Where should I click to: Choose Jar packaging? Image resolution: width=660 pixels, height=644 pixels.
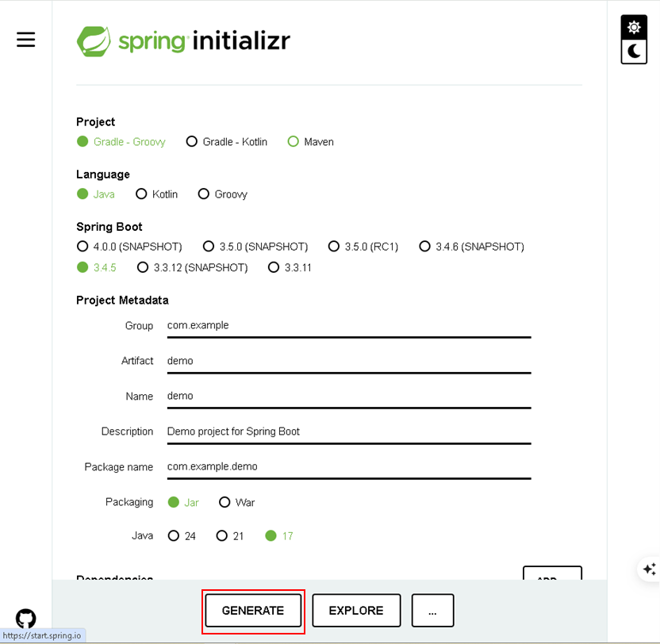pos(183,503)
